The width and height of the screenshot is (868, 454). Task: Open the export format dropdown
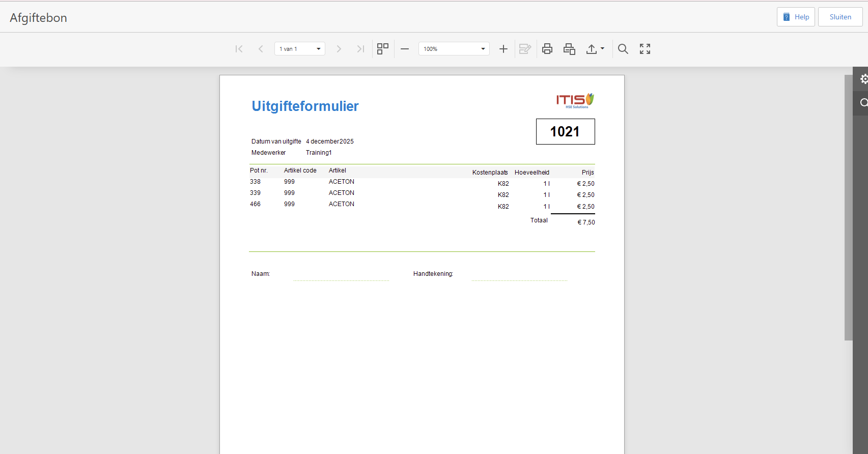point(595,49)
